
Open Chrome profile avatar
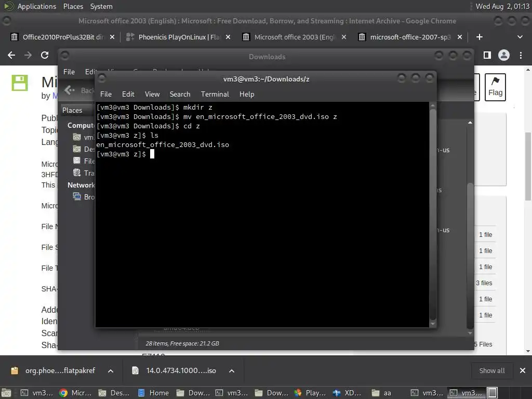point(504,55)
